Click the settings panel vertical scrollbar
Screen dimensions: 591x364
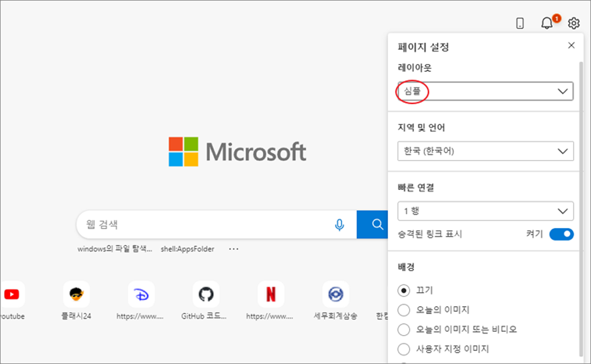581,208
